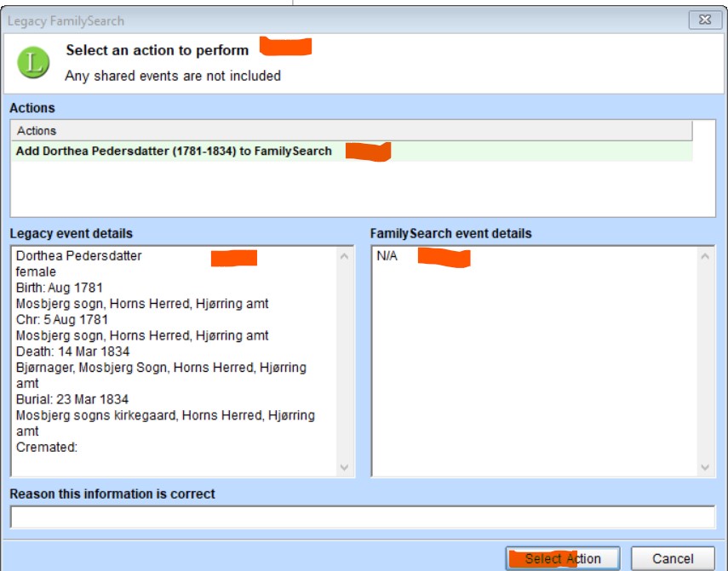Screen dimensions: 728x571
Task: Click the Dorthea Pedersdatter name line
Action: [78, 256]
